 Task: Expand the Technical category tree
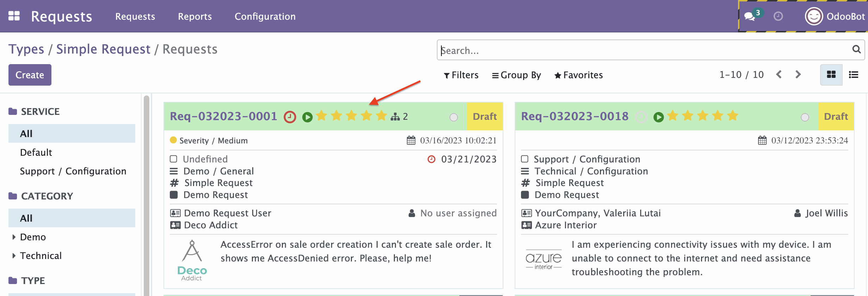tap(14, 256)
